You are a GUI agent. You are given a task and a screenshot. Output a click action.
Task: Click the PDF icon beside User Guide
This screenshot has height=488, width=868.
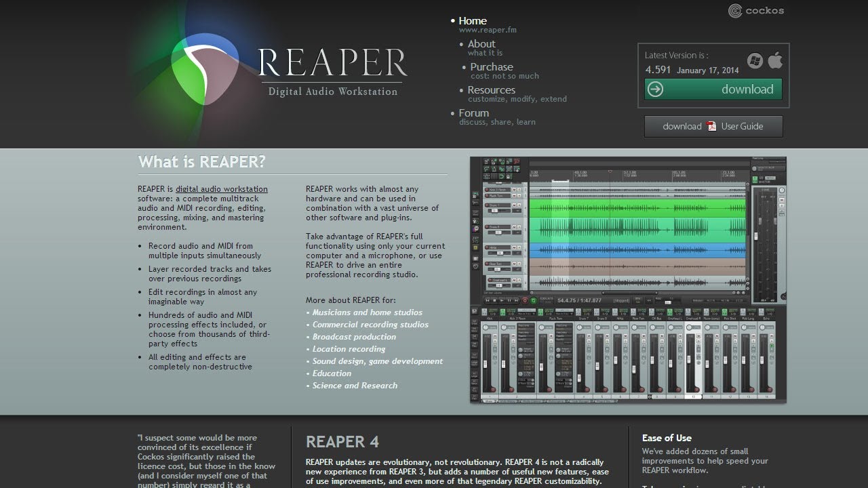[x=712, y=126]
